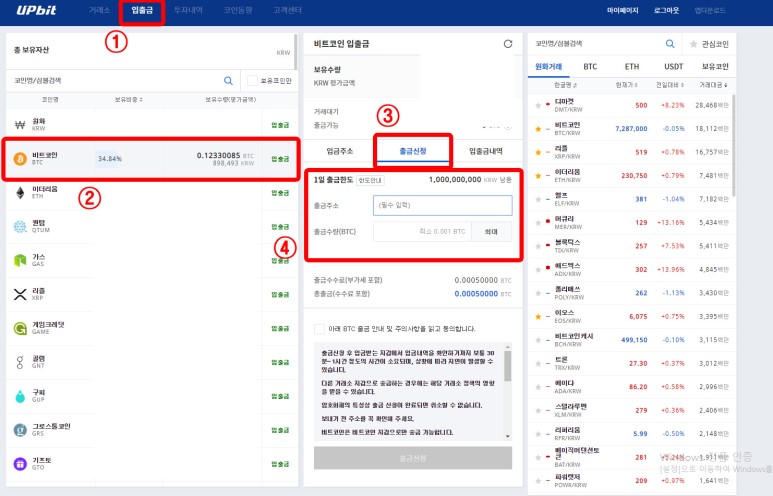Sort market list by 거래대금
This screenshot has width=773, height=496.
pyautogui.click(x=713, y=85)
